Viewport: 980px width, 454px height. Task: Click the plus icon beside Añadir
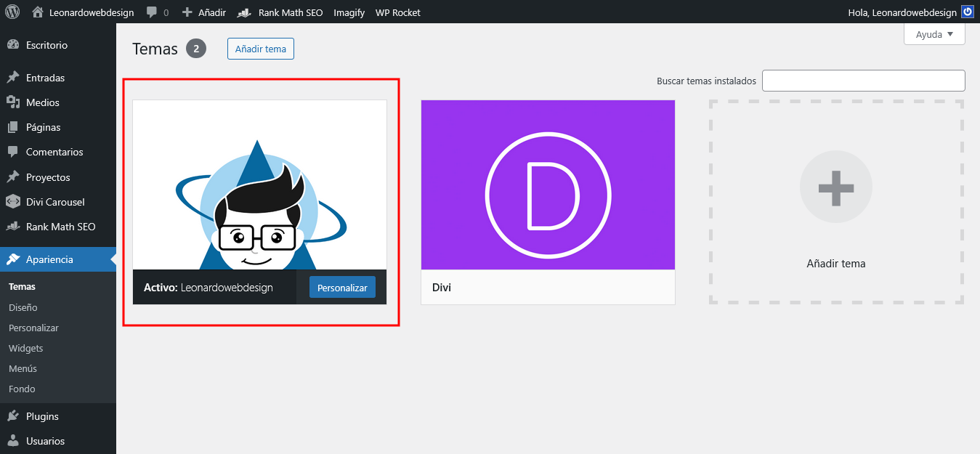pos(187,12)
